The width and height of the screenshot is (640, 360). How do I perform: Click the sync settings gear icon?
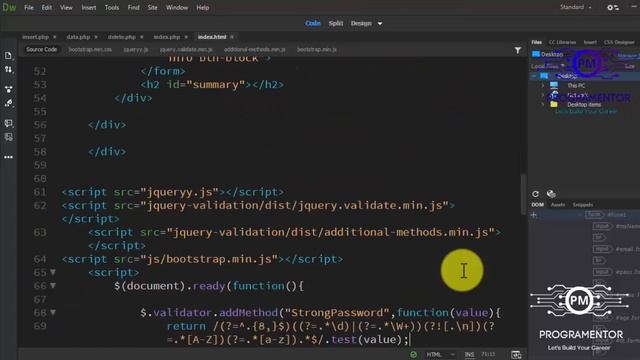coord(613,7)
